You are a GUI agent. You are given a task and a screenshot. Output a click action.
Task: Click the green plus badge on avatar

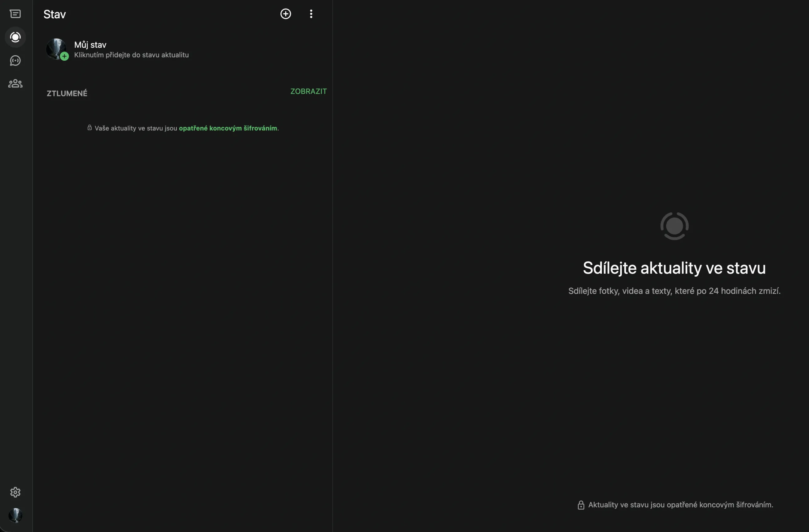click(x=64, y=57)
